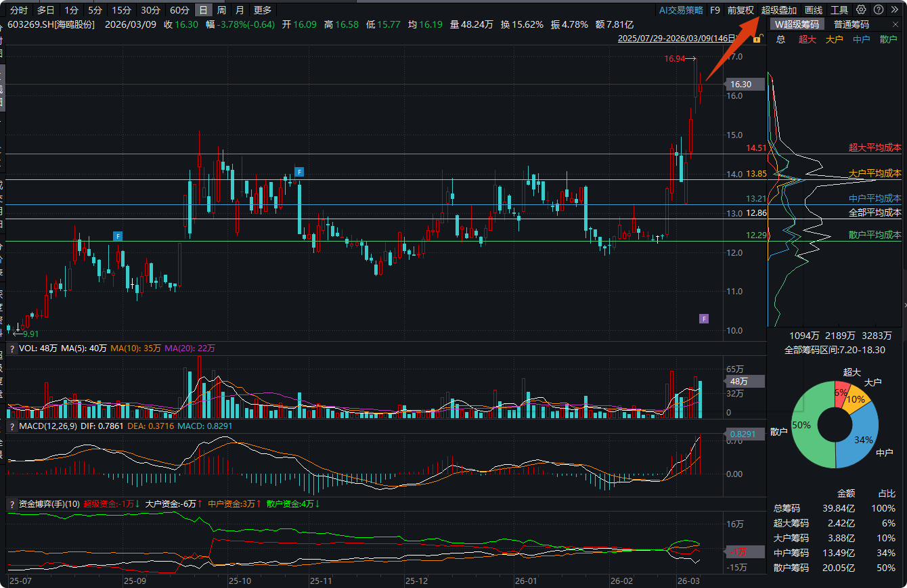Toggle the 散户 chip line

coord(889,39)
